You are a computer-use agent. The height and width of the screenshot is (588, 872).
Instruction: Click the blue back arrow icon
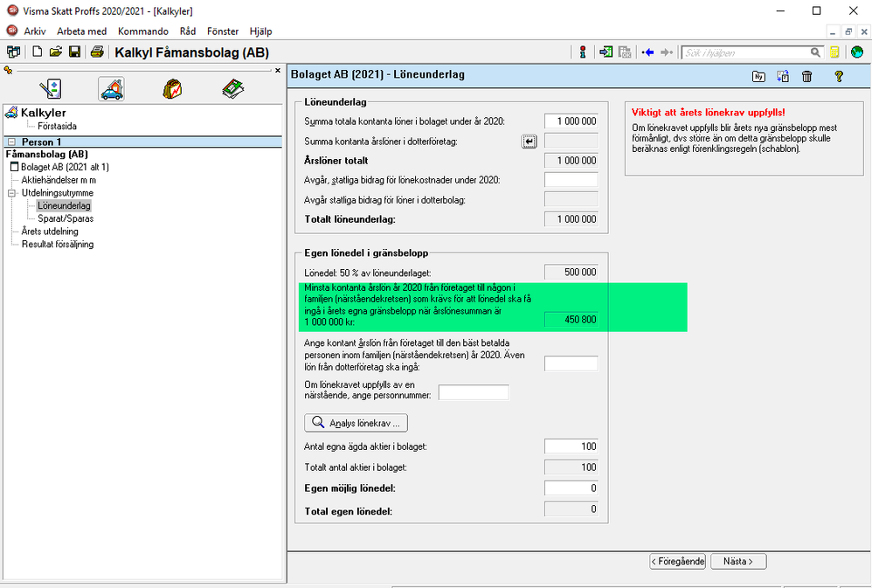647,52
